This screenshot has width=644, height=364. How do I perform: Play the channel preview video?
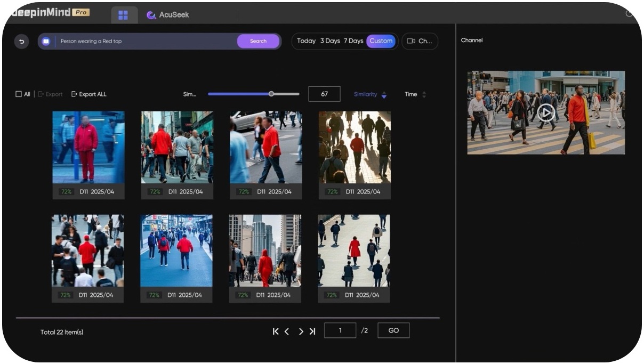(x=545, y=112)
